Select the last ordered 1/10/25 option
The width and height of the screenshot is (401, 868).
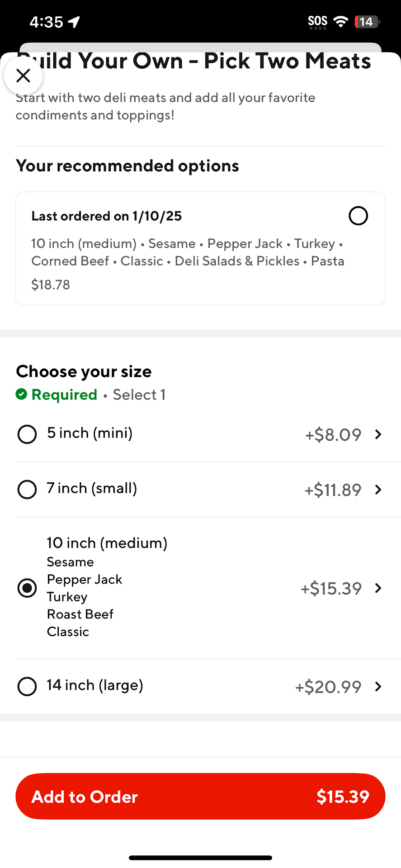click(x=358, y=216)
